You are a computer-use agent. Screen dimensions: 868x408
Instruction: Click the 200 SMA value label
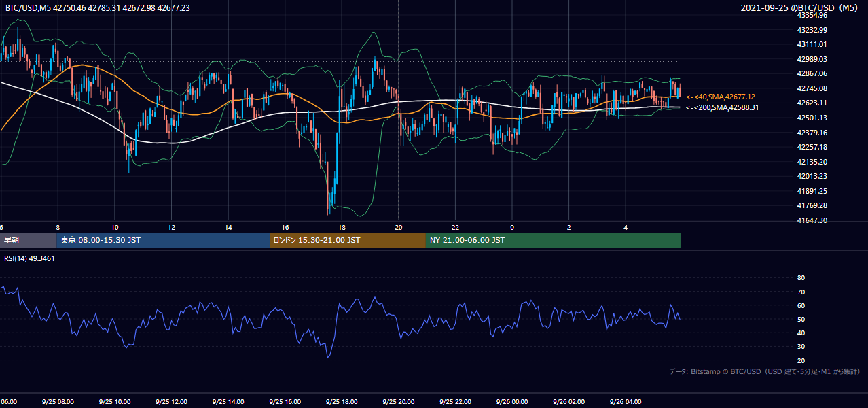(723, 107)
